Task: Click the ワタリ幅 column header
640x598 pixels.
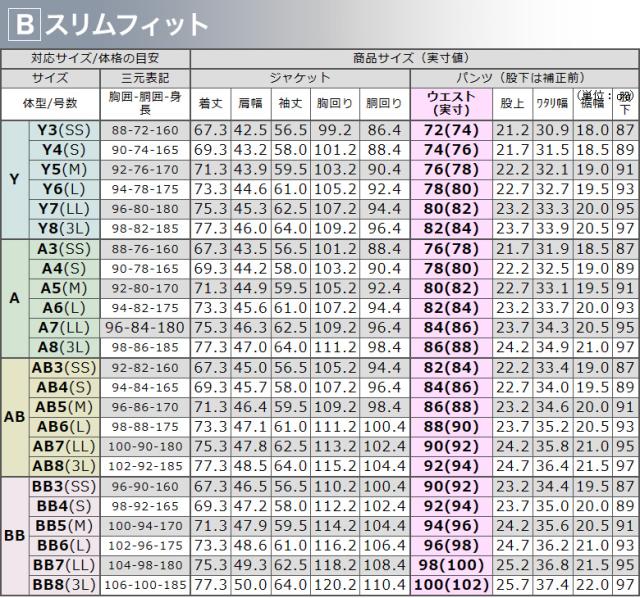Action: (553, 104)
